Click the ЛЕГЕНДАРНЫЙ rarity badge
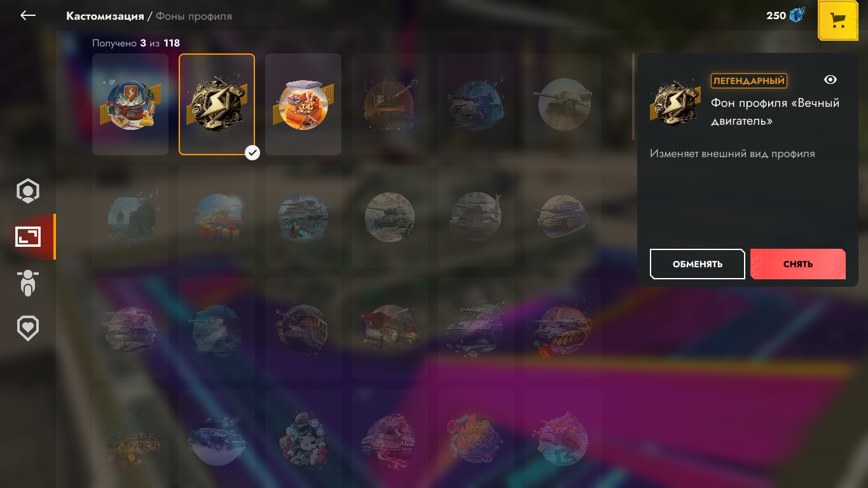This screenshot has height=488, width=868. (748, 81)
